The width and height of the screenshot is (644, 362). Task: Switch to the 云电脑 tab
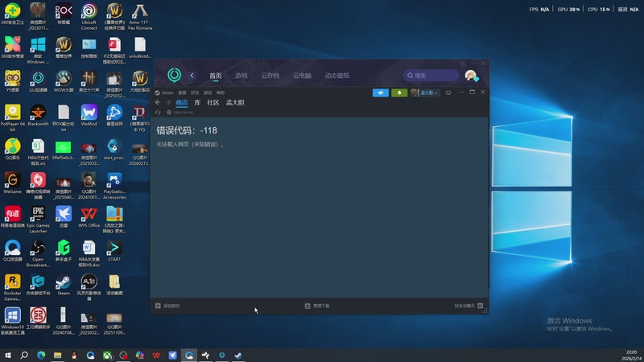[x=302, y=76]
